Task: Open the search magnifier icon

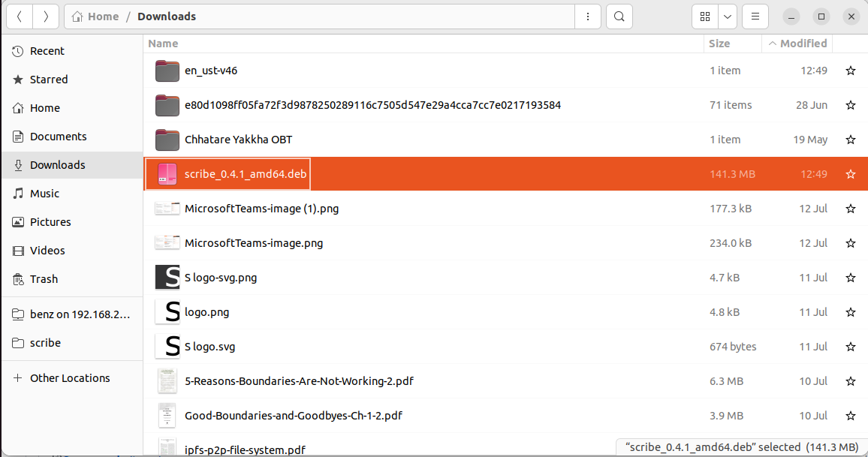Action: [619, 17]
